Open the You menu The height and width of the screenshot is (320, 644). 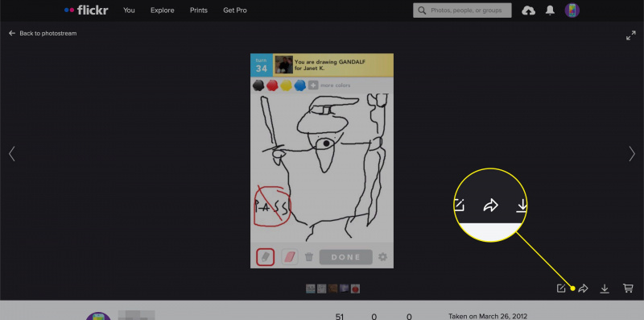pyautogui.click(x=129, y=10)
